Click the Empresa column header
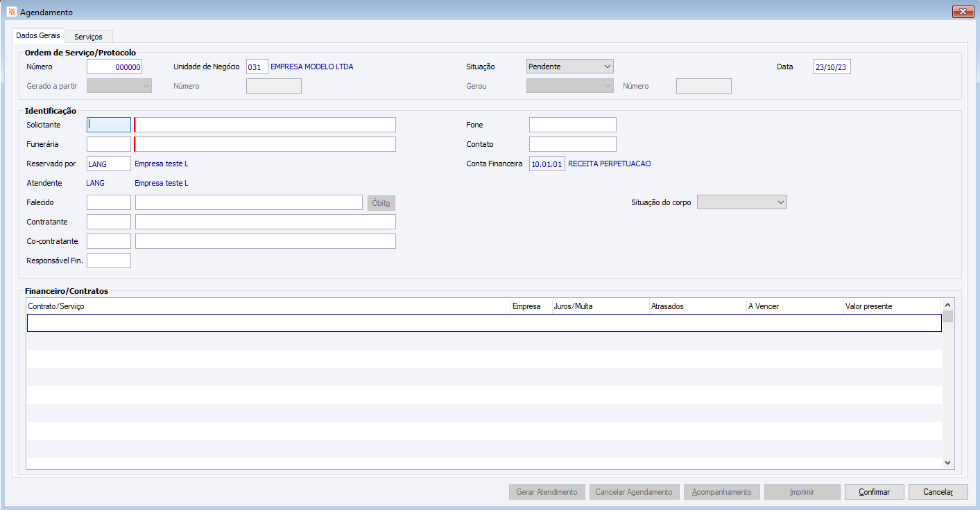This screenshot has height=510, width=980. point(531,306)
